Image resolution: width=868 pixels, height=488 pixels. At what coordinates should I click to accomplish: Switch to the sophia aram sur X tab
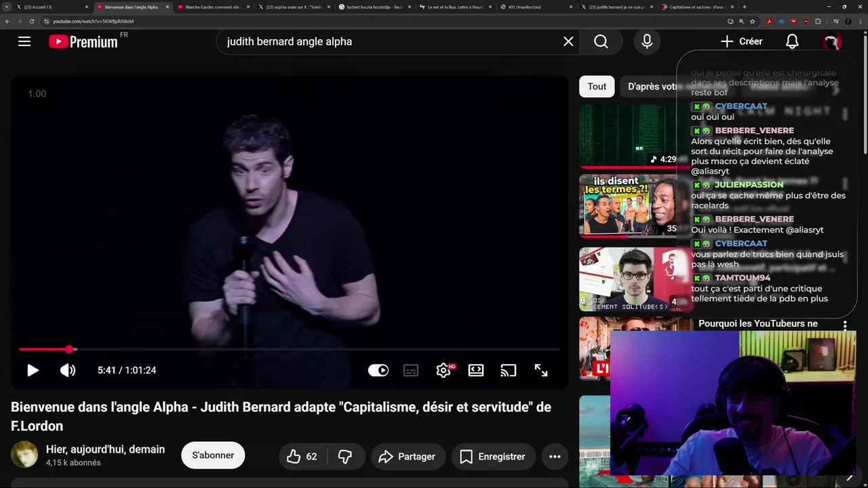(293, 7)
